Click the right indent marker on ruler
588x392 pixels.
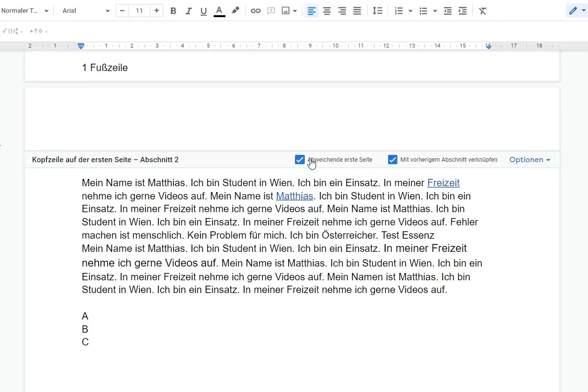coord(489,46)
